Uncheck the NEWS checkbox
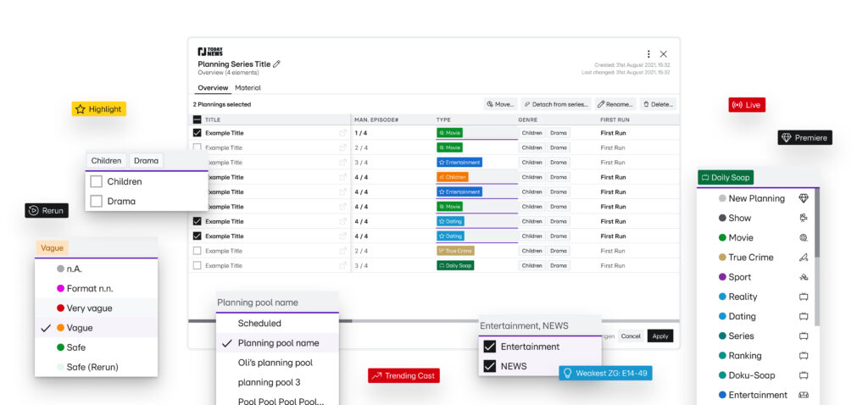Screen dimensions: 868x405 point(489,366)
